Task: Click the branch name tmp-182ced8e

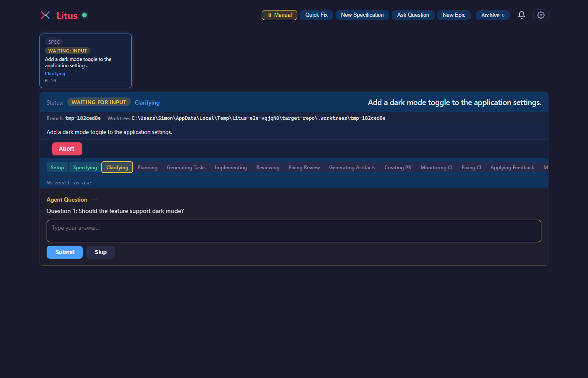Action: tap(83, 118)
